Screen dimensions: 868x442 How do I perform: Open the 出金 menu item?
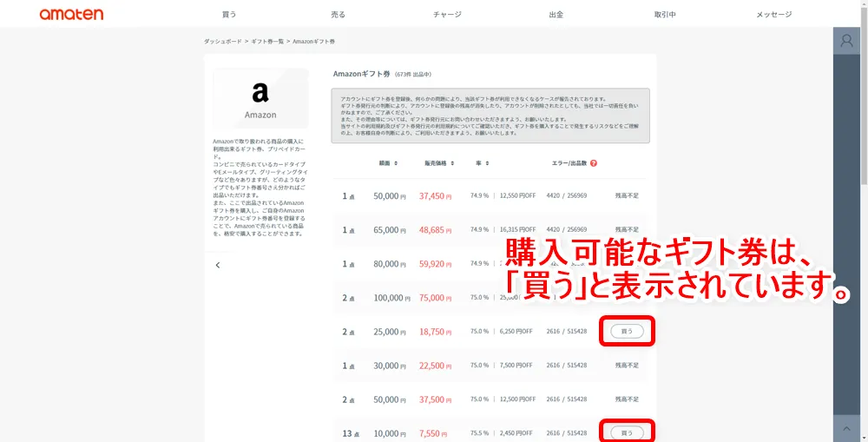[x=556, y=15]
